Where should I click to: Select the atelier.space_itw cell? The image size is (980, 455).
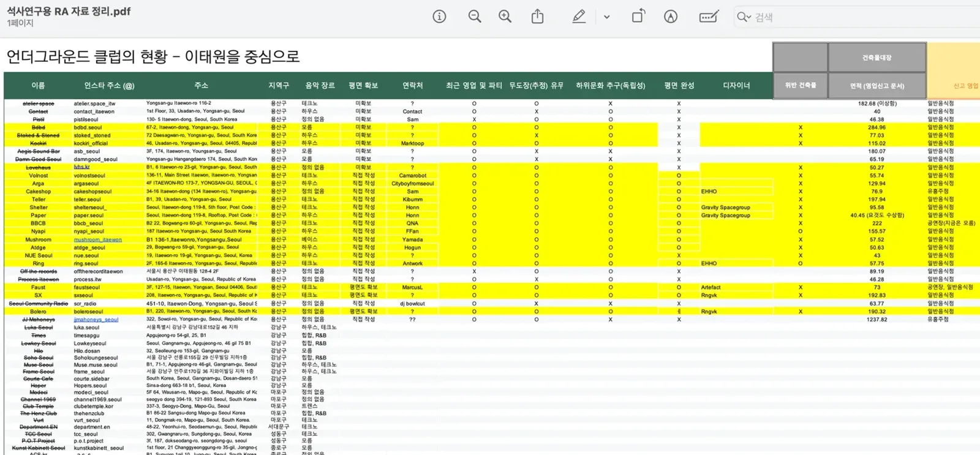point(94,103)
